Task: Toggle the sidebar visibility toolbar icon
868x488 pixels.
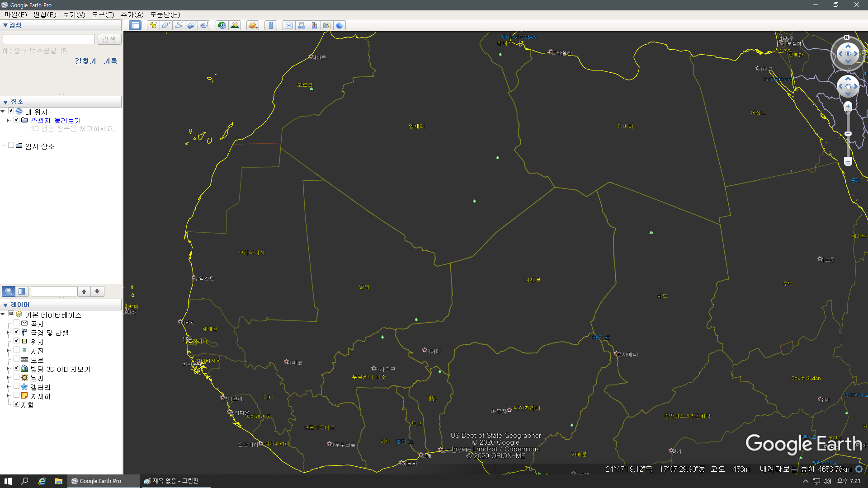Action: (x=135, y=25)
